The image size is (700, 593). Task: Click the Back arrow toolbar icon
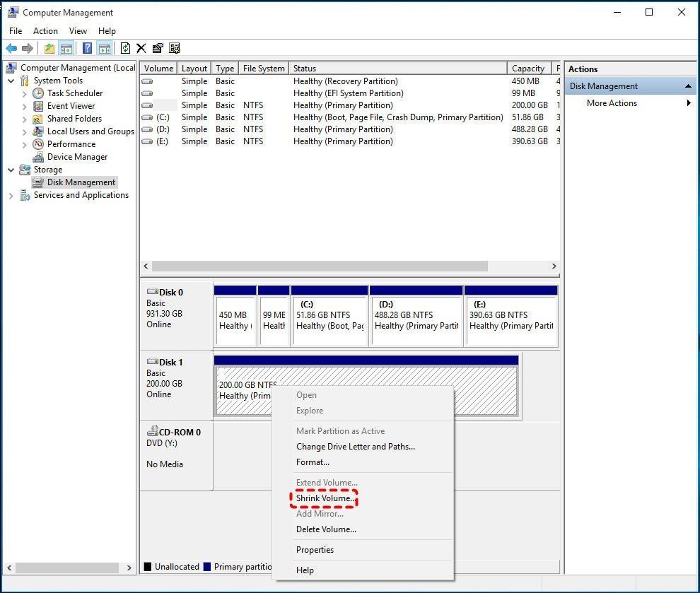tap(11, 49)
